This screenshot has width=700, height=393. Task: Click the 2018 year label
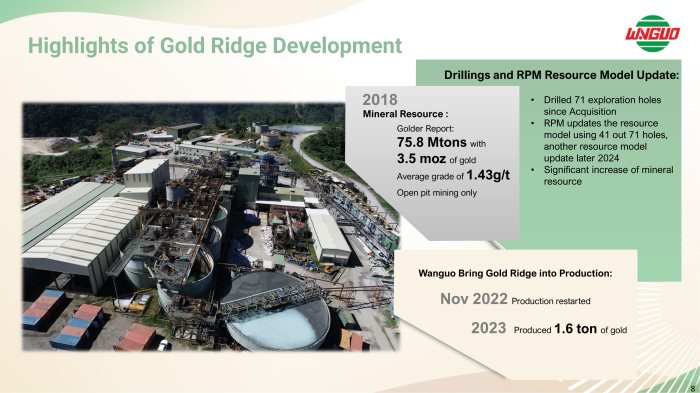coord(379,100)
